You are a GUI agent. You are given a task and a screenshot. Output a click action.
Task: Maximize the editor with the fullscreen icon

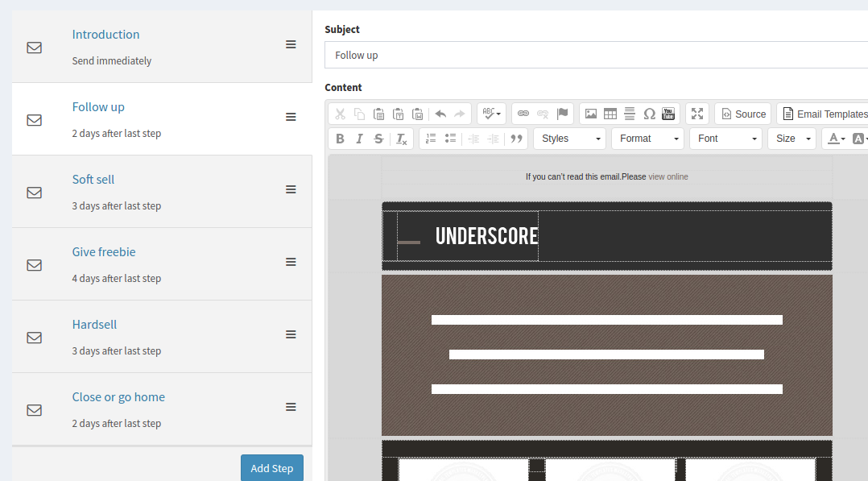pyautogui.click(x=697, y=114)
